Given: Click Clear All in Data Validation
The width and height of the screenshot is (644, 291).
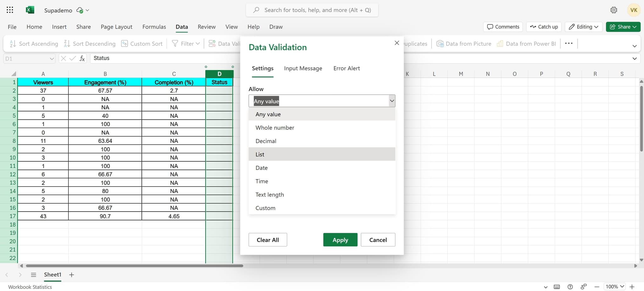Looking at the screenshot, I should 267,240.
